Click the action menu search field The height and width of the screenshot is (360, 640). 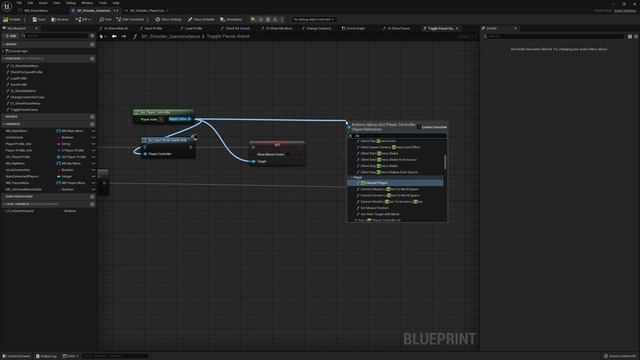pos(399,136)
